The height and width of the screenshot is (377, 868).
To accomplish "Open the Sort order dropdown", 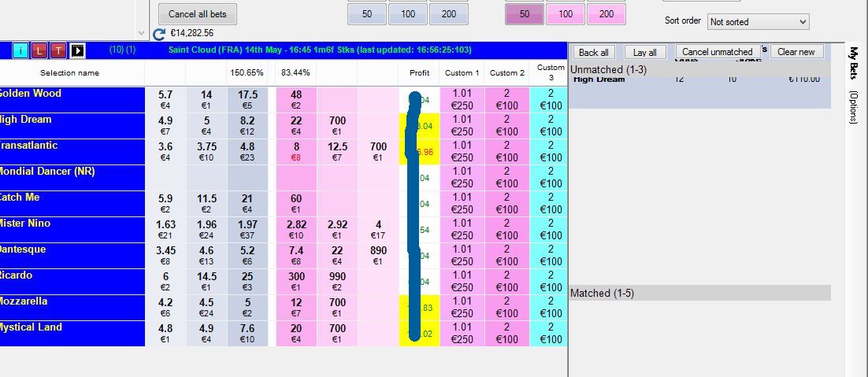I will 758,22.
